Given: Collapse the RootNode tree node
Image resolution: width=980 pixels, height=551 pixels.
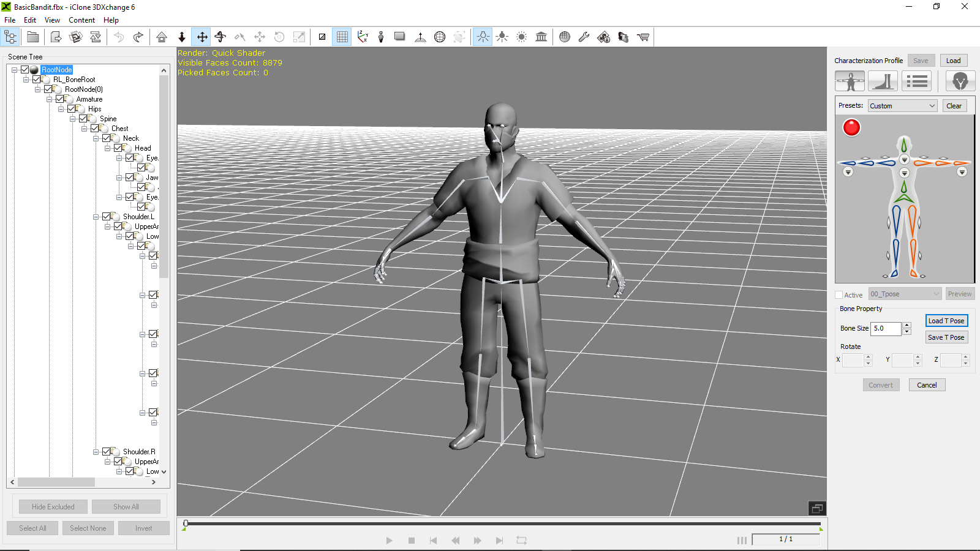Looking at the screenshot, I should click(14, 70).
